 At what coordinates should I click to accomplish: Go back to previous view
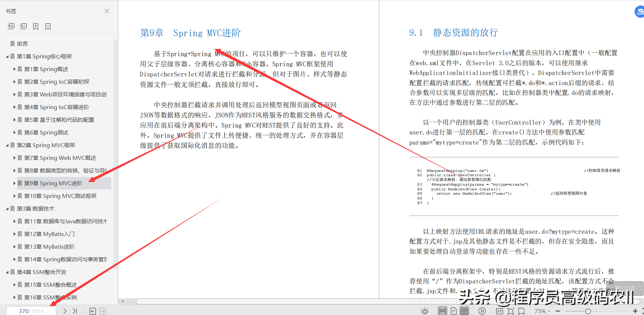click(93, 311)
